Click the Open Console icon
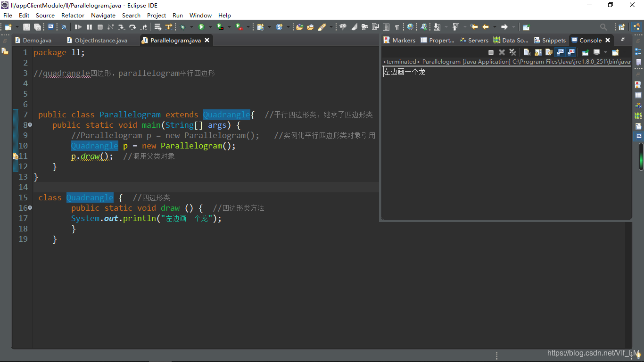 tap(615, 52)
